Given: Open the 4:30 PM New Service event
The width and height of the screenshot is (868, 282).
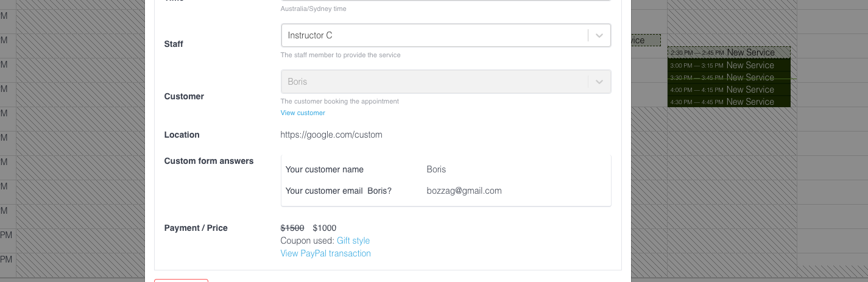Looking at the screenshot, I should tap(729, 102).
